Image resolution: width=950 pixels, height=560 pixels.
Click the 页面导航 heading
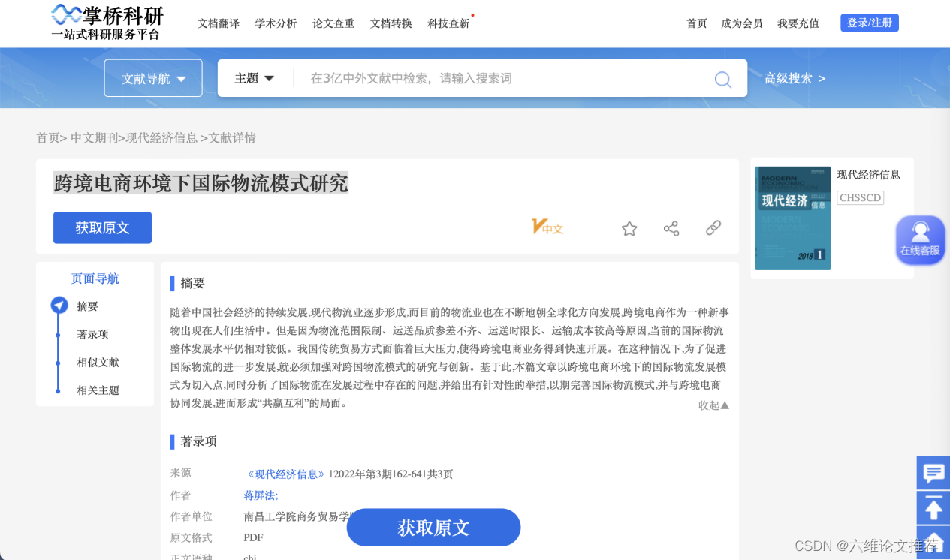point(95,278)
